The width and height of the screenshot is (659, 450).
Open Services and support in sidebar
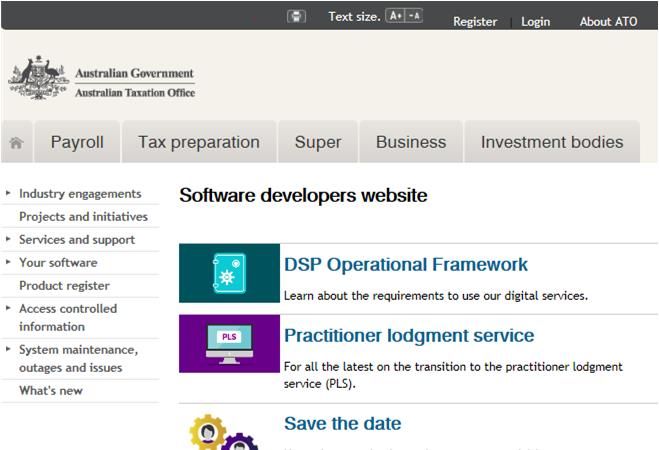click(x=77, y=239)
